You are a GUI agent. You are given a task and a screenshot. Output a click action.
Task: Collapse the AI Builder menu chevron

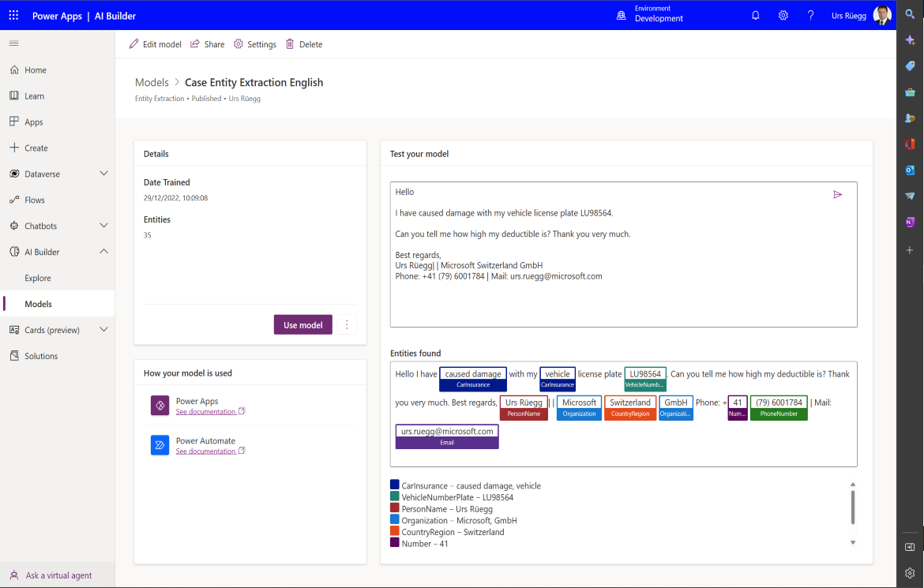[x=103, y=251]
